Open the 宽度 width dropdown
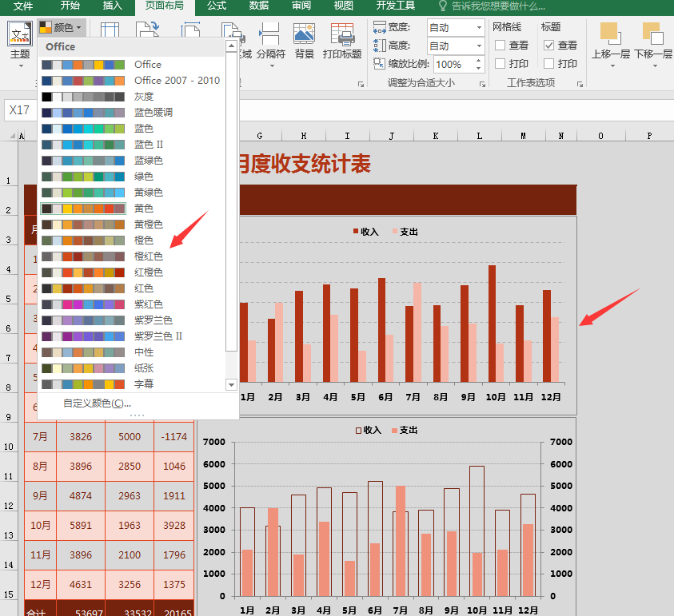The height and width of the screenshot is (616, 674). pos(479,28)
